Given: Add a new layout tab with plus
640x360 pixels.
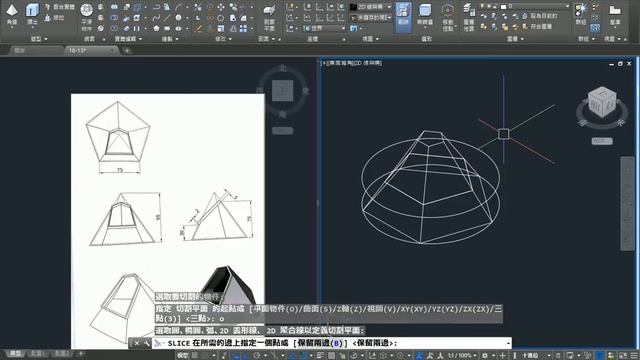Looking at the screenshot, I should click(80, 353).
